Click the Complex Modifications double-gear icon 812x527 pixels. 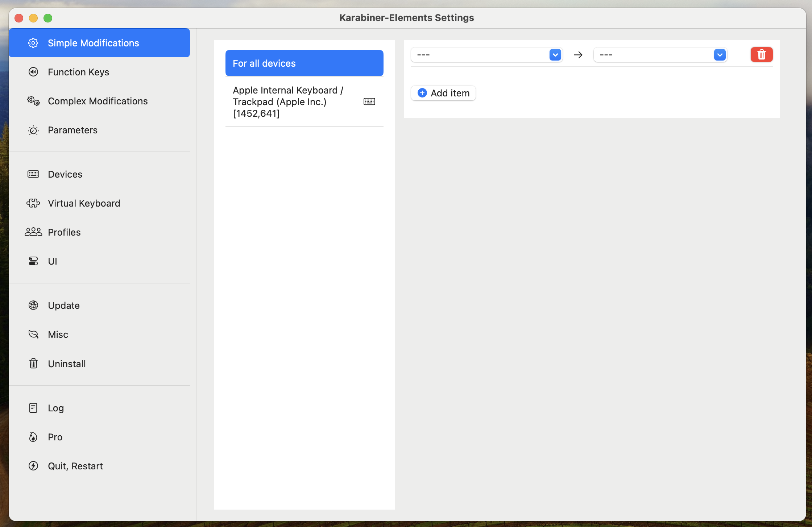(x=33, y=101)
